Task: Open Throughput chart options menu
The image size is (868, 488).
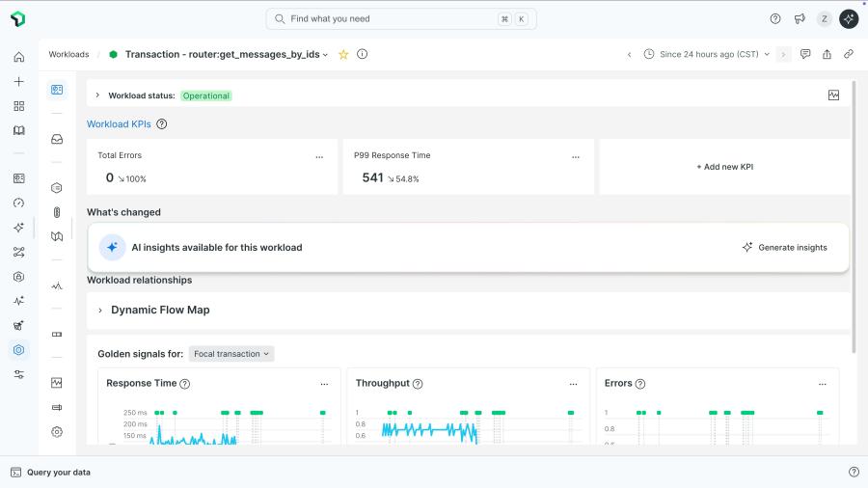Action: click(x=574, y=384)
